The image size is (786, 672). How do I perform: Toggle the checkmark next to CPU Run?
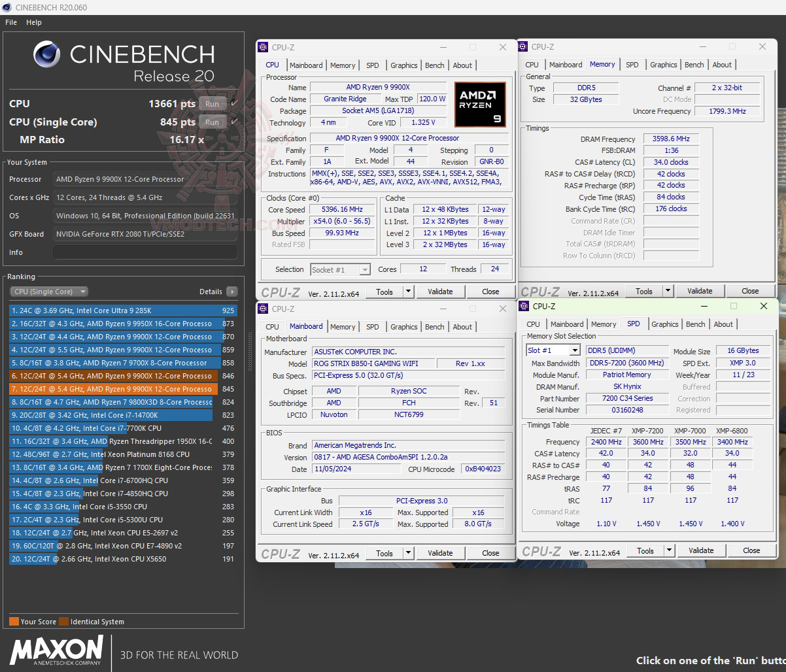pos(234,104)
